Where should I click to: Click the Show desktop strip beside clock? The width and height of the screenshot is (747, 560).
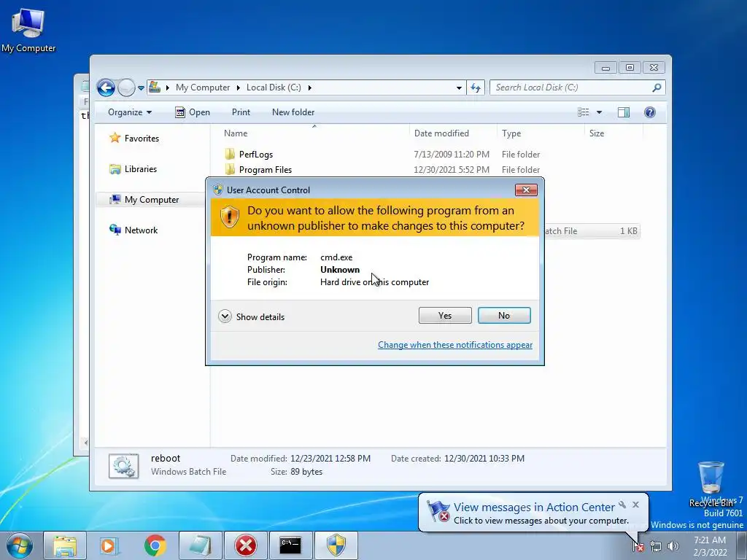[x=742, y=546]
